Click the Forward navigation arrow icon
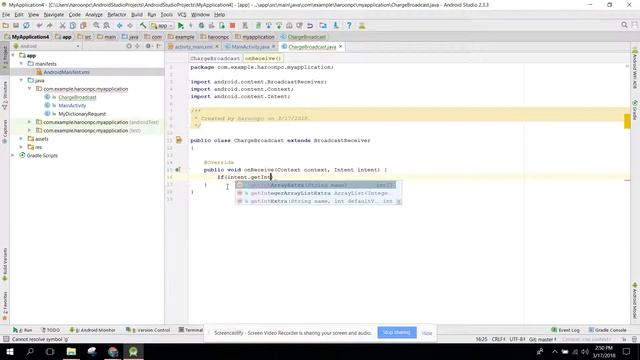 point(130,25)
